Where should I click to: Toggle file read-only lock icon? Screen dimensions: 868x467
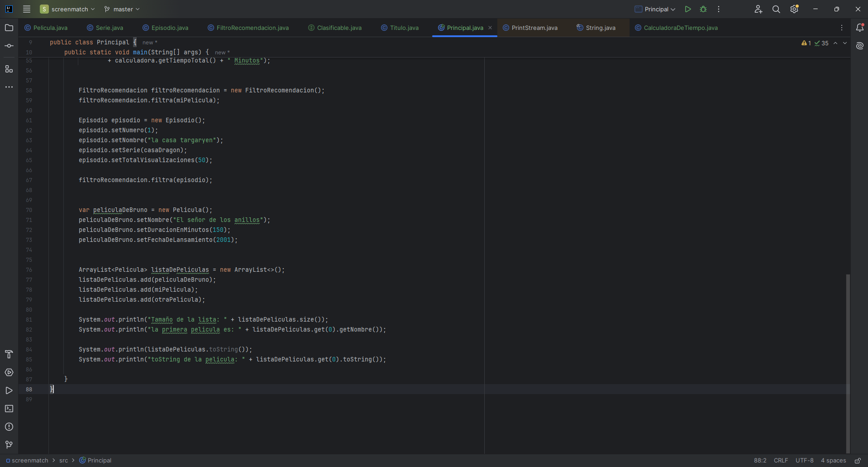pos(858,460)
